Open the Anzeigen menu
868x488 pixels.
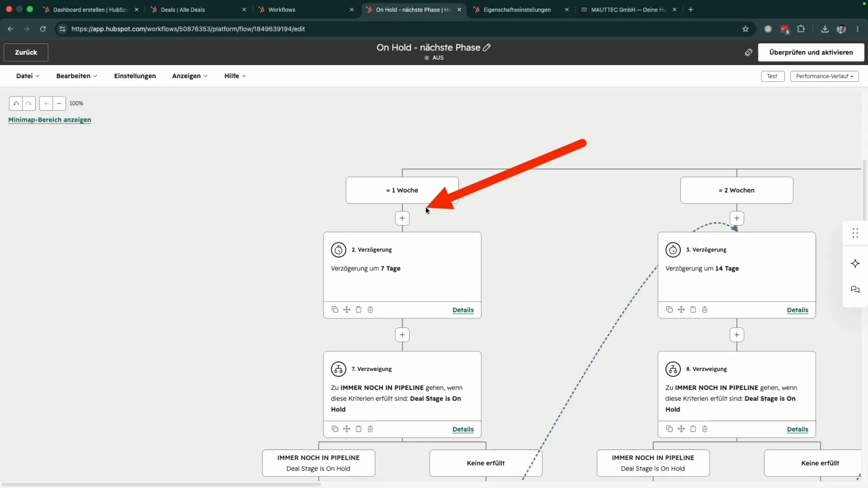[x=189, y=76]
